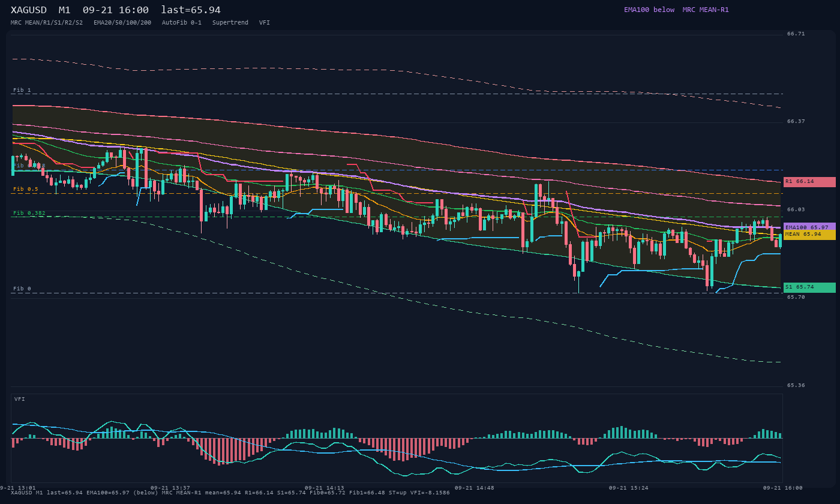
Task: Click the "09-21 16:00" time axis label
Action: [x=783, y=488]
